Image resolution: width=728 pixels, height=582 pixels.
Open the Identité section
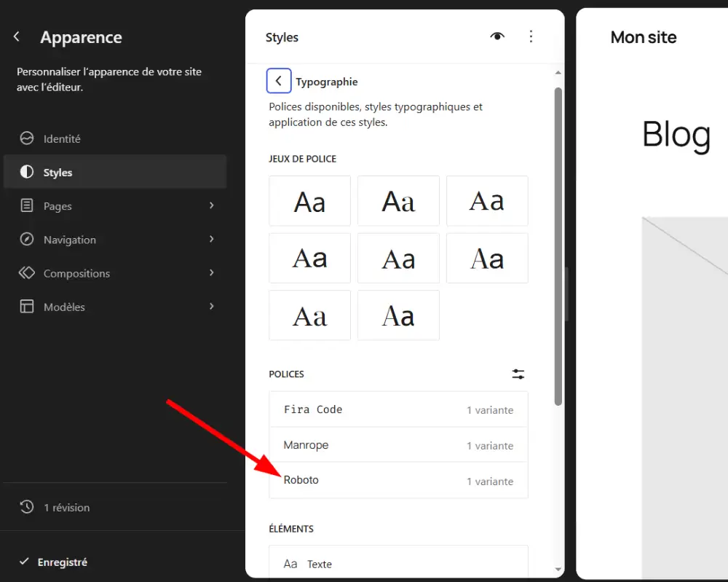115,138
